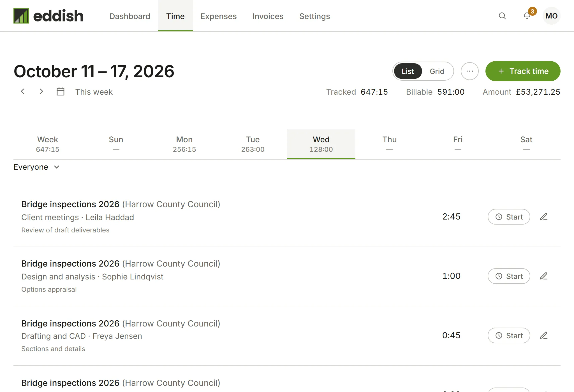Select the Wed 128:00 day tab
The width and height of the screenshot is (574, 392).
pyautogui.click(x=321, y=144)
